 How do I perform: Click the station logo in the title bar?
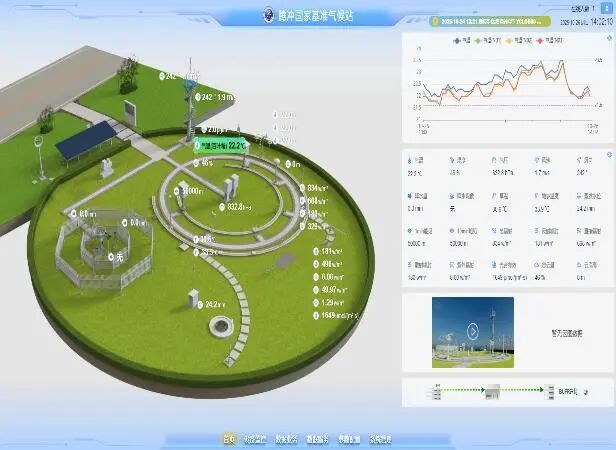266,15
